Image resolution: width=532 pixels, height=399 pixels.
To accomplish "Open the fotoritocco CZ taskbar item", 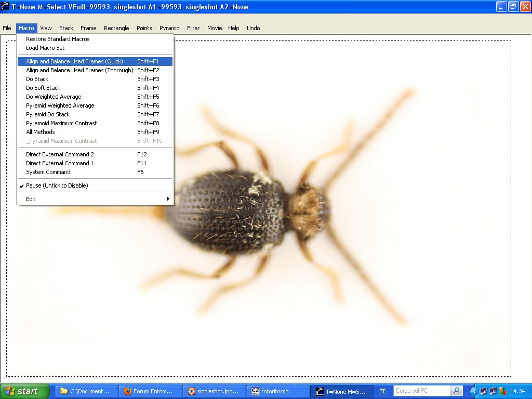I will [x=277, y=391].
